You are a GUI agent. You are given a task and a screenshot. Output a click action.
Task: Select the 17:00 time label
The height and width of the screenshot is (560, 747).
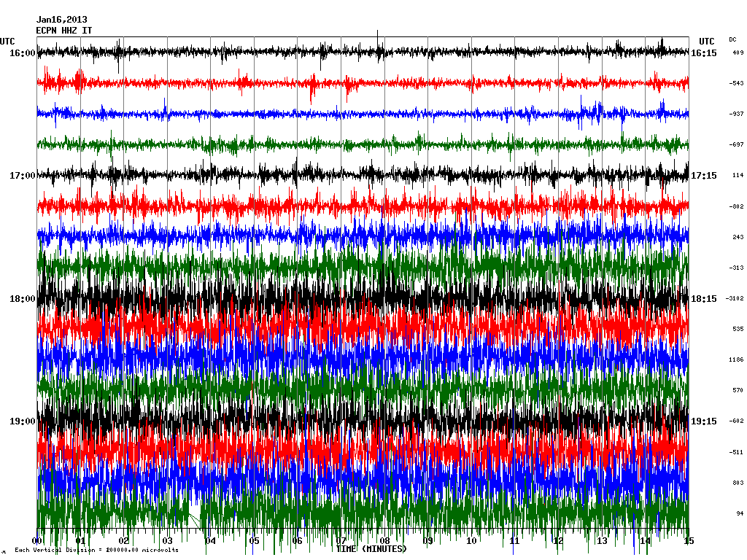23,176
